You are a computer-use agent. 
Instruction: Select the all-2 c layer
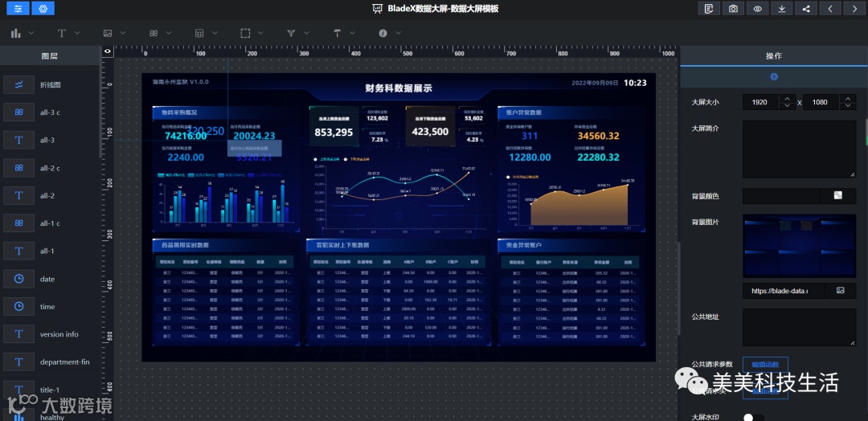pyautogui.click(x=50, y=168)
